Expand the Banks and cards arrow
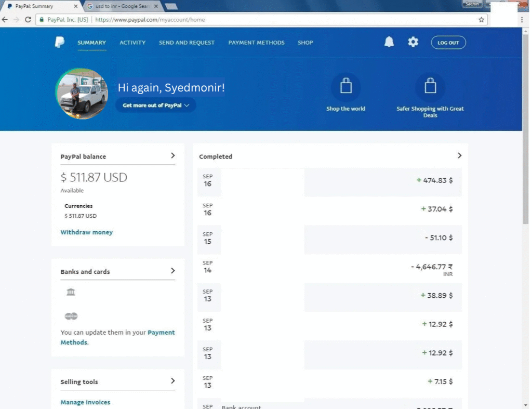The height and width of the screenshot is (409, 532). coord(172,271)
